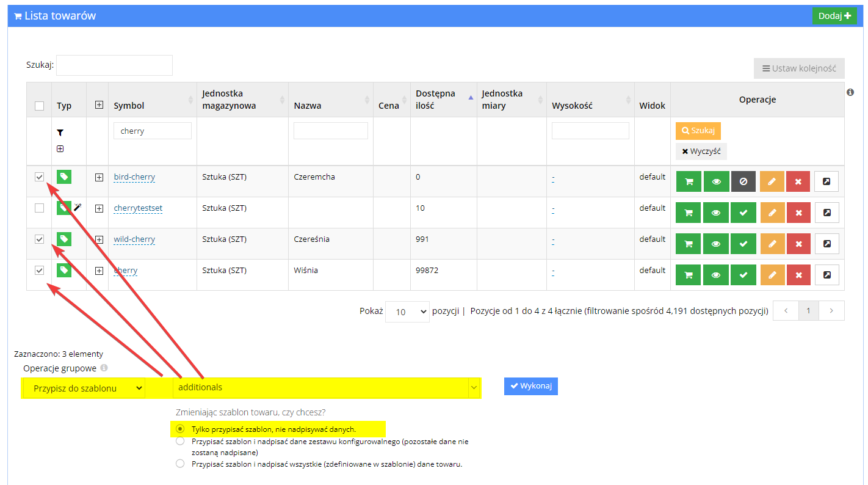Click the cart icon in Wiśnia row

689,275
